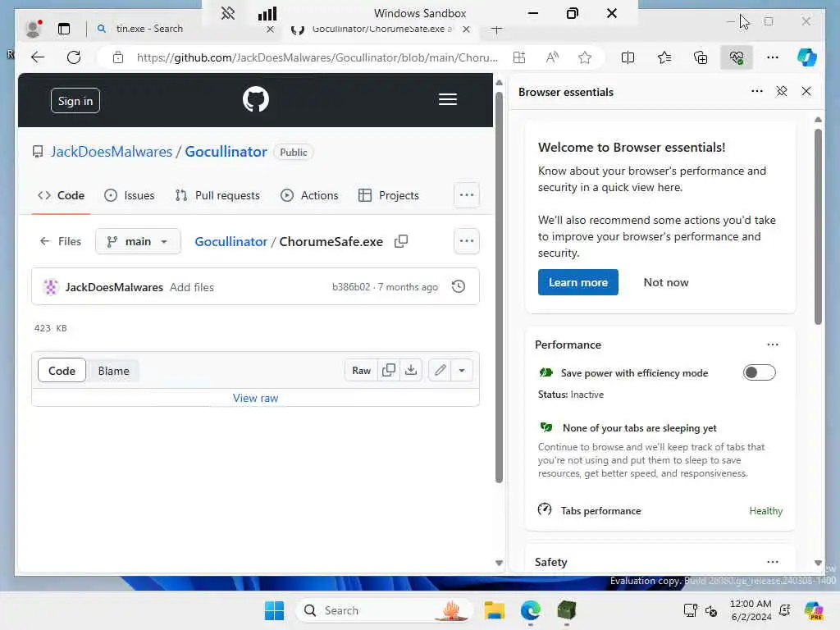The height and width of the screenshot is (630, 840).
Task: Open the Projects tab
Action: [388, 195]
